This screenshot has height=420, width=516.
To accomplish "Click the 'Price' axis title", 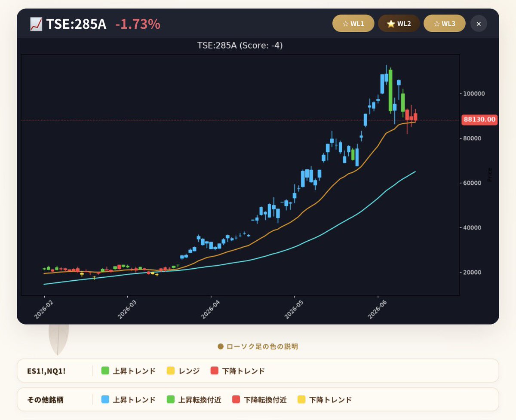I will 490,174.
